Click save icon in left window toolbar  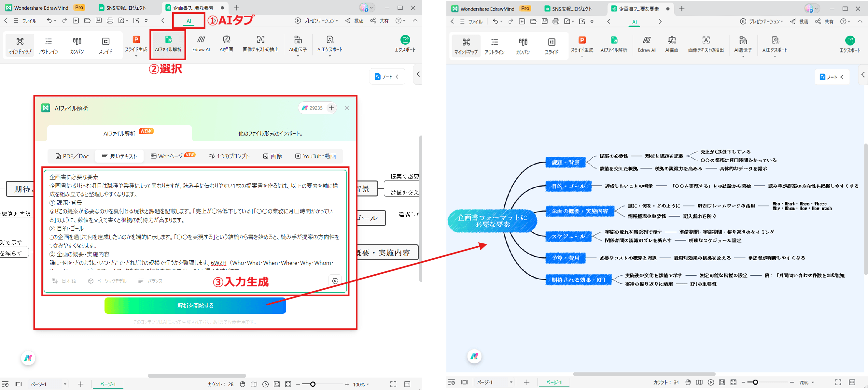tap(98, 21)
